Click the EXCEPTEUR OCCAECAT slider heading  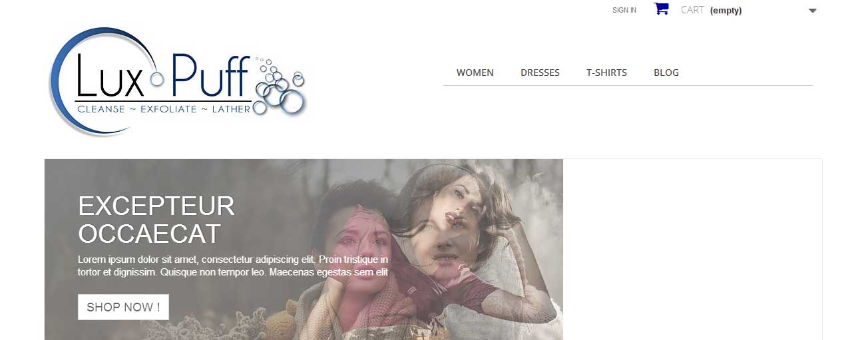click(156, 220)
